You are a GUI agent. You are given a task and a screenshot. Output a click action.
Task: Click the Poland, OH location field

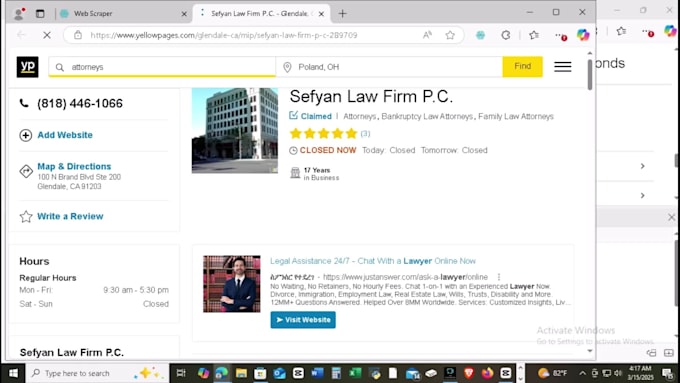(x=389, y=67)
